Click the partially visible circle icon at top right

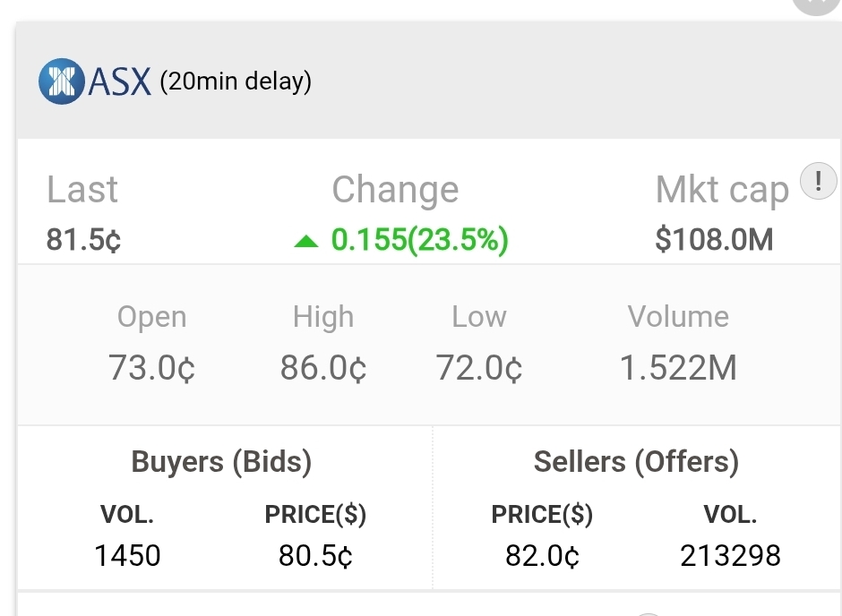pos(816,4)
